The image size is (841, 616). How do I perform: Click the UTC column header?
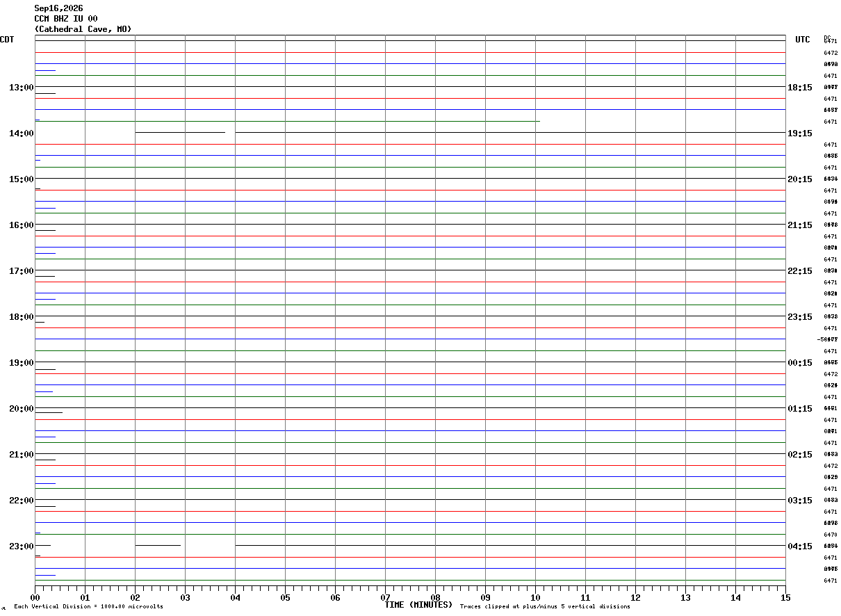[803, 40]
